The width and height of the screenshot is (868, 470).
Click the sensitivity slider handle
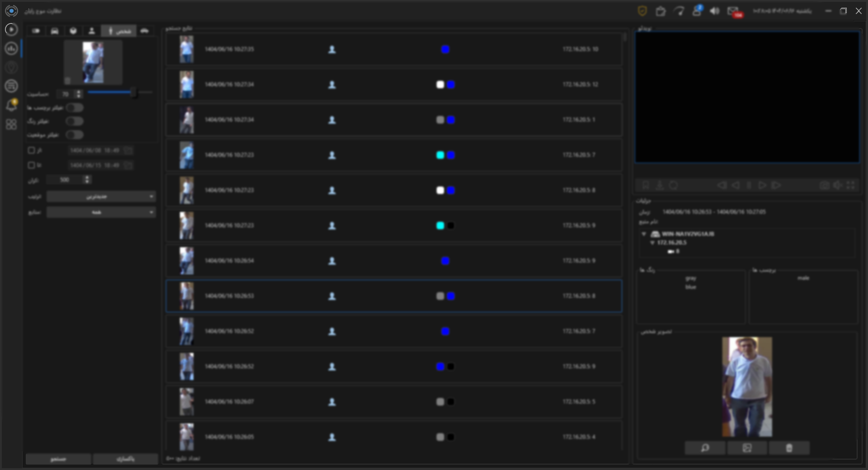(x=133, y=93)
